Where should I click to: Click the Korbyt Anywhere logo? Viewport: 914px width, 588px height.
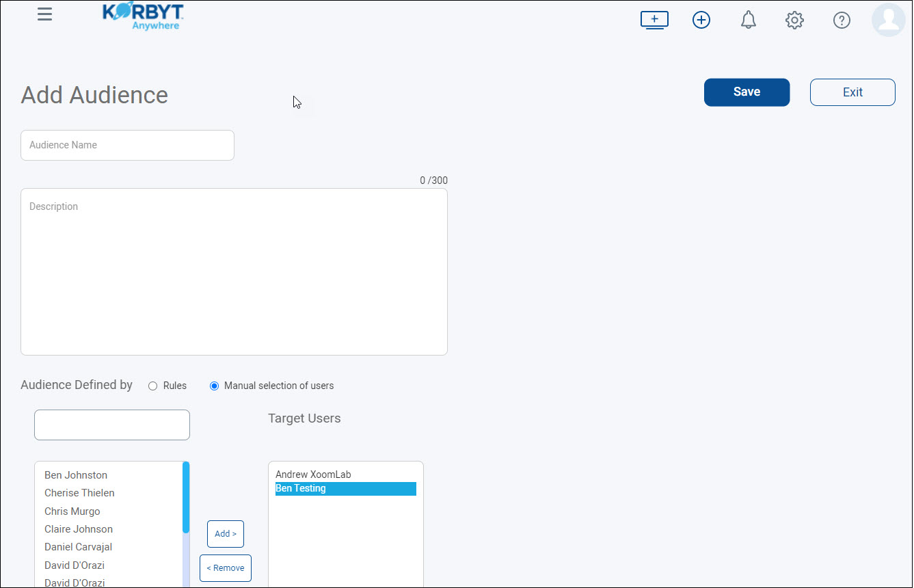(143, 17)
